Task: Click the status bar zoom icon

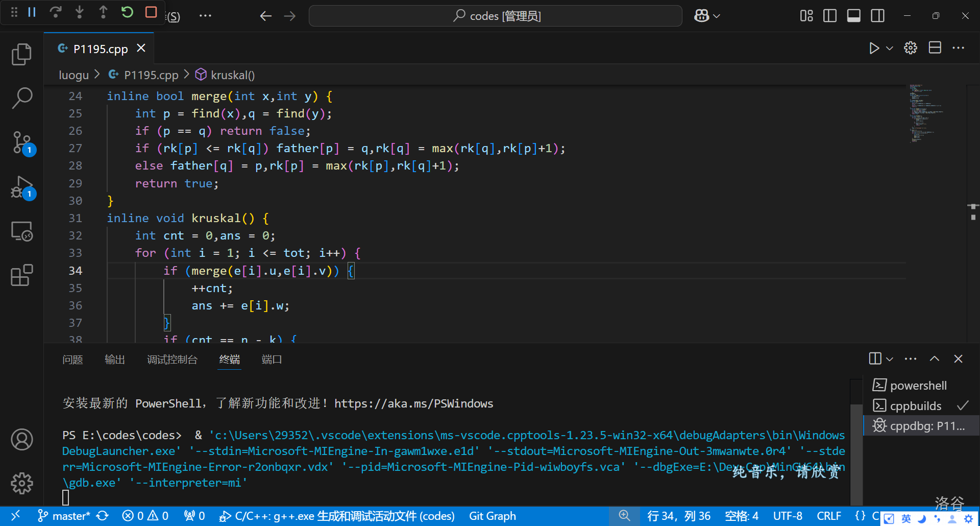Action: click(x=624, y=516)
